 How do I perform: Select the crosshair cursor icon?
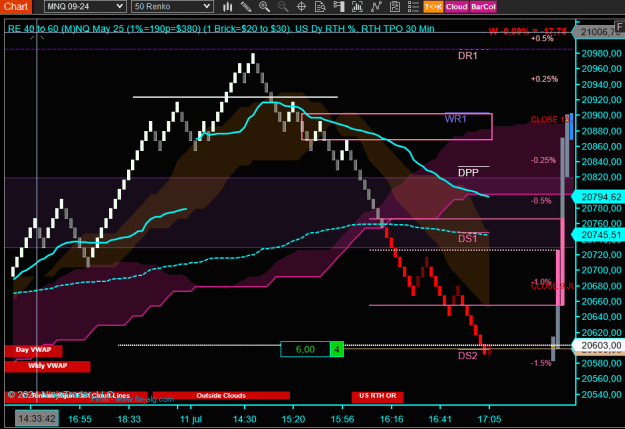click(x=301, y=6)
